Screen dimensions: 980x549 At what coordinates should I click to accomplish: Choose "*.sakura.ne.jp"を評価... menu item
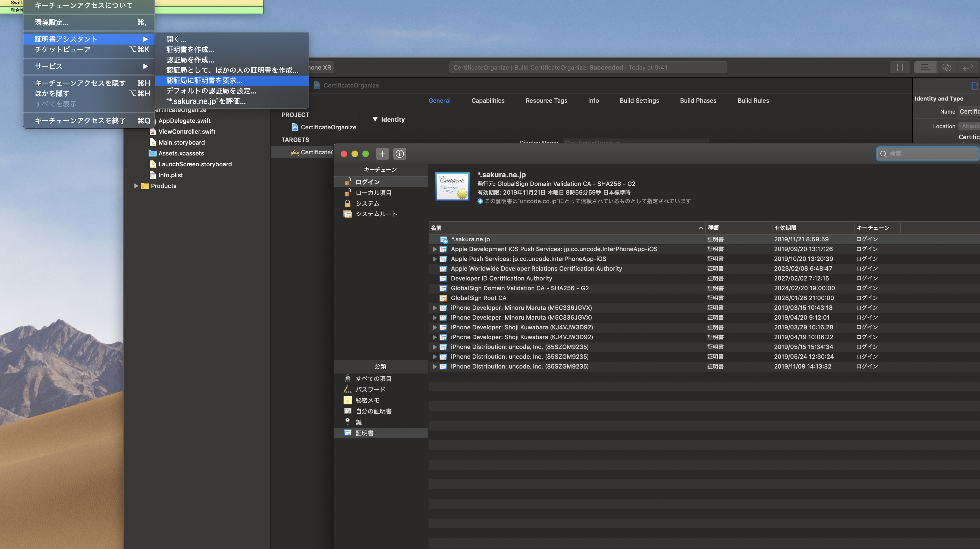click(x=232, y=101)
